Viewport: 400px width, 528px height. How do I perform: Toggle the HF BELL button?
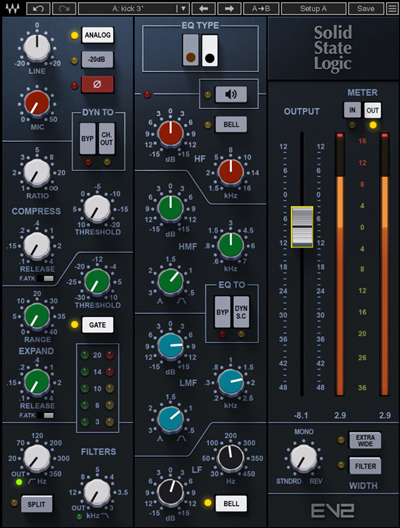[x=231, y=125]
